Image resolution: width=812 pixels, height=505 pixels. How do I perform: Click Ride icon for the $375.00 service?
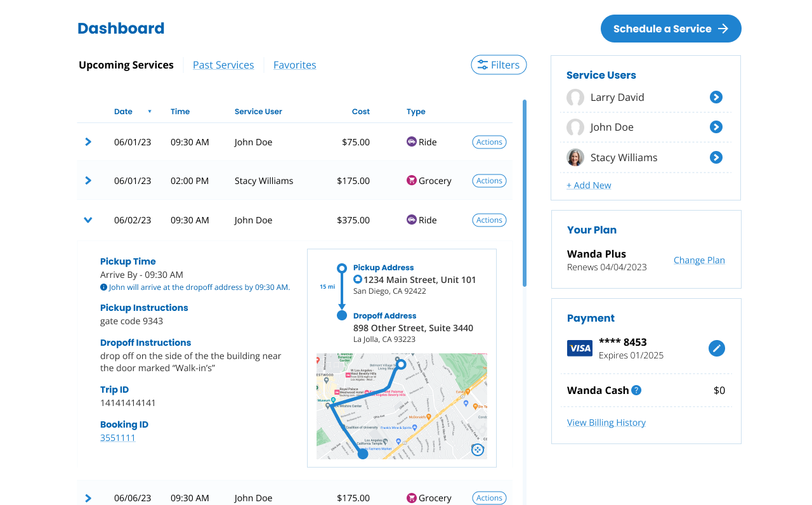coord(412,220)
